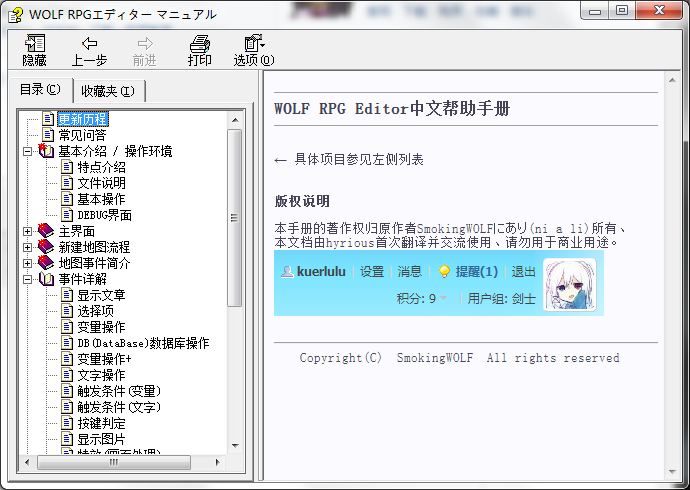Viewport: 690px width, 490px height.
Task: Click the kuerlulu username link
Action: [x=321, y=271]
